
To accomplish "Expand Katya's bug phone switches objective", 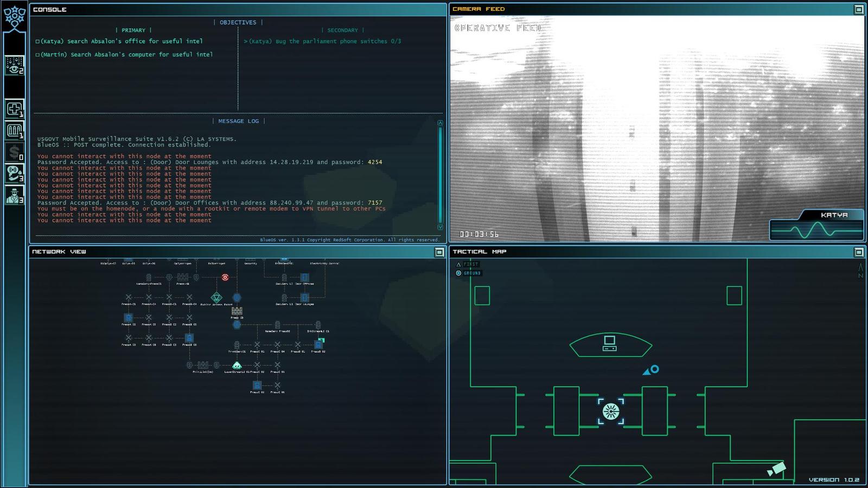I will [246, 41].
